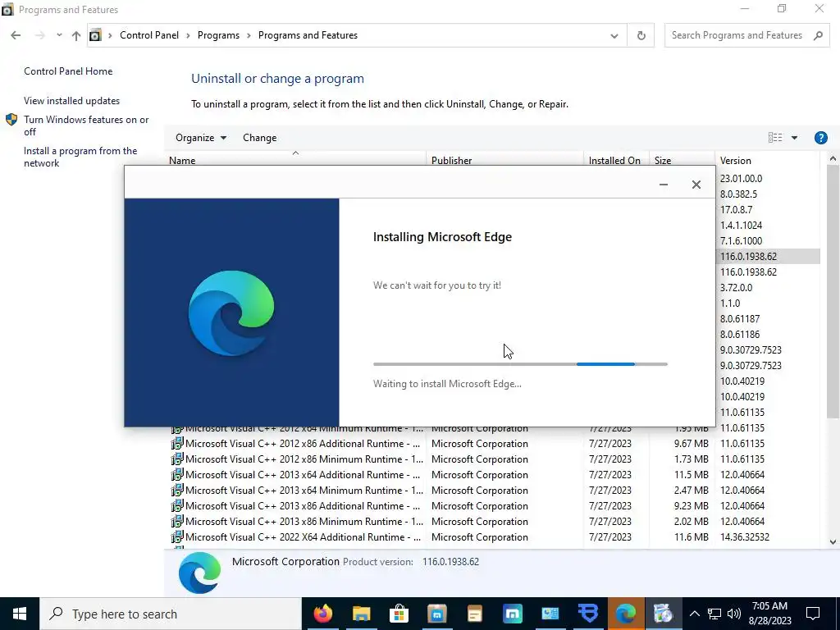Click the version 14.36.32532 cell
The width and height of the screenshot is (840, 630).
[x=745, y=536]
